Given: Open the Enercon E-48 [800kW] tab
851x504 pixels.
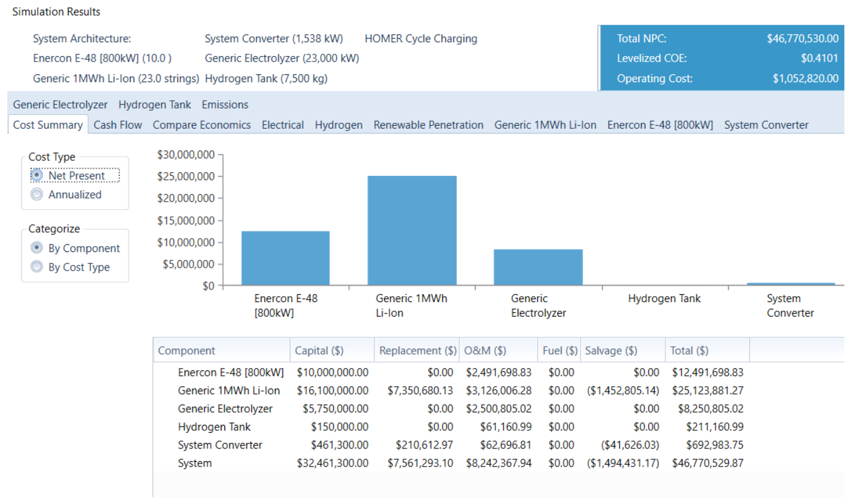Looking at the screenshot, I should click(660, 124).
